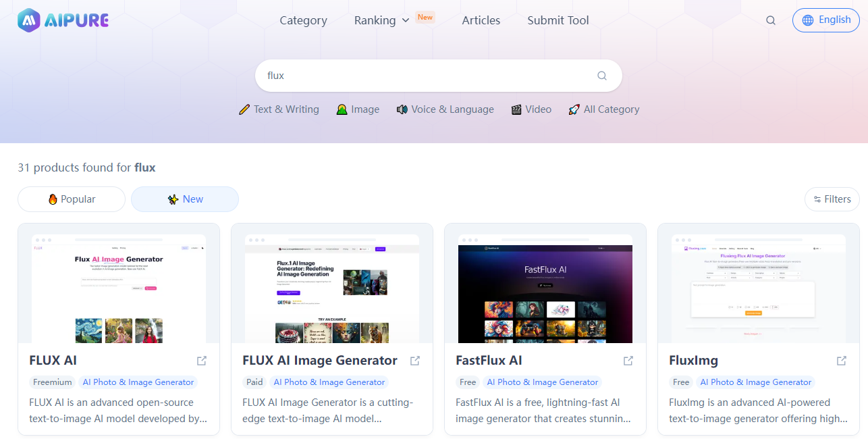Click AI Photo tag on FastFlux AI card

click(x=543, y=382)
